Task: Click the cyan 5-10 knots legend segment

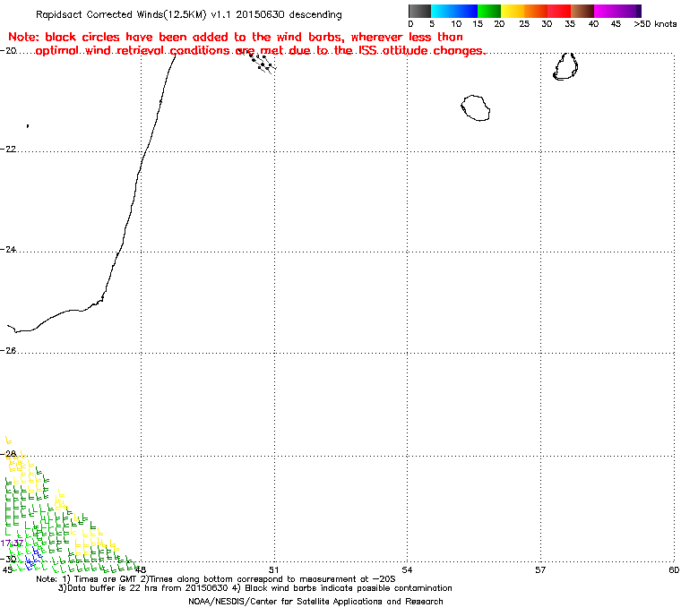Action: [x=443, y=11]
